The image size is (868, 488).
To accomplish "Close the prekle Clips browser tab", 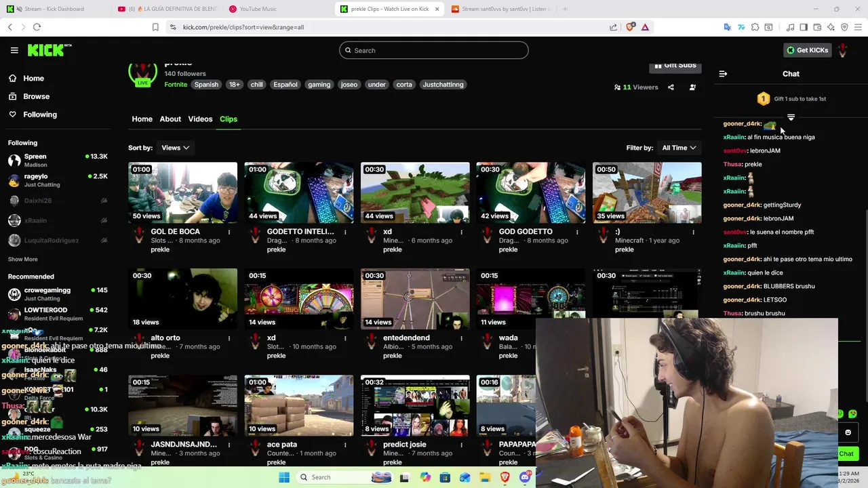I will pyautogui.click(x=437, y=9).
